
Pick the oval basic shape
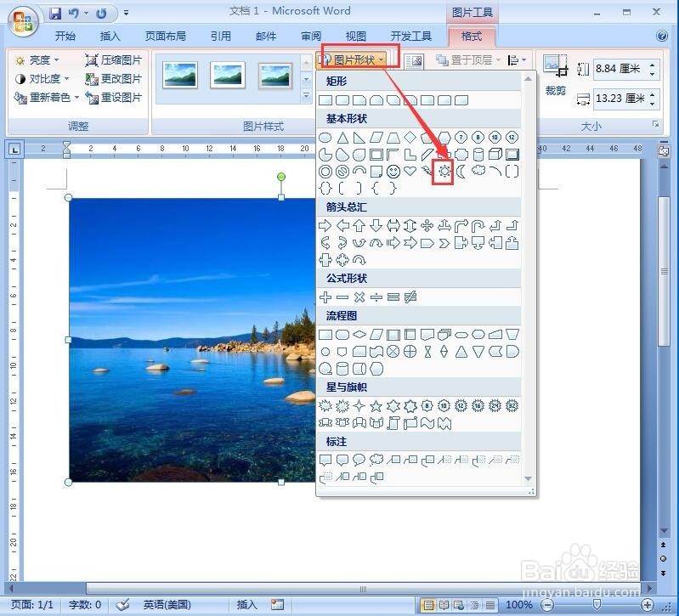pyautogui.click(x=325, y=138)
